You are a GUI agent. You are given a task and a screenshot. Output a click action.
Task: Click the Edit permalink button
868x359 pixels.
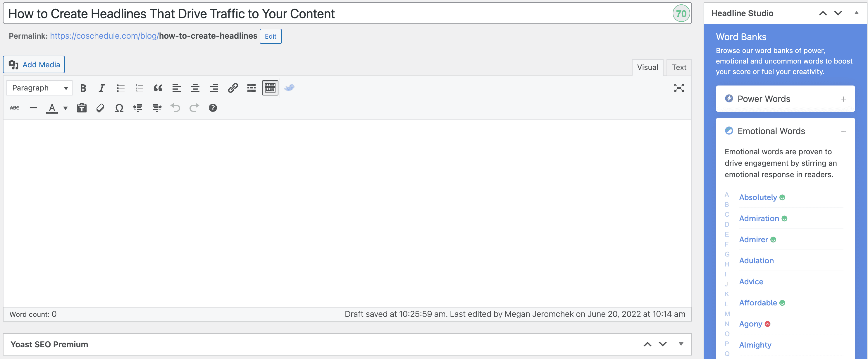[x=271, y=36]
